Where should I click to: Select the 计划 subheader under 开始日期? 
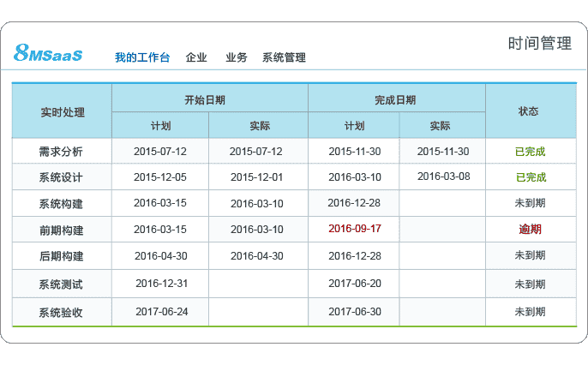(160, 126)
